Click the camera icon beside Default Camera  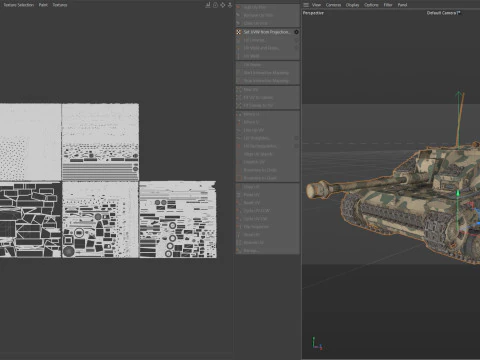coord(459,13)
